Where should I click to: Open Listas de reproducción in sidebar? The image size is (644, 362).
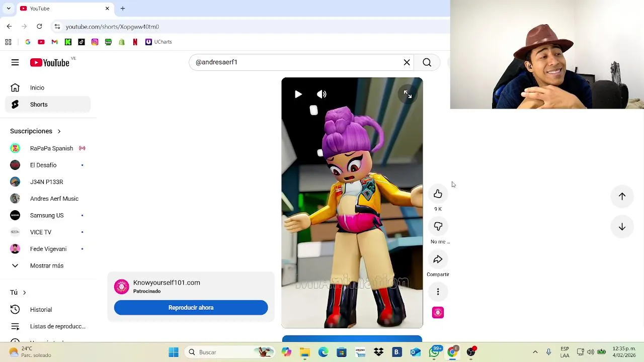click(48, 326)
